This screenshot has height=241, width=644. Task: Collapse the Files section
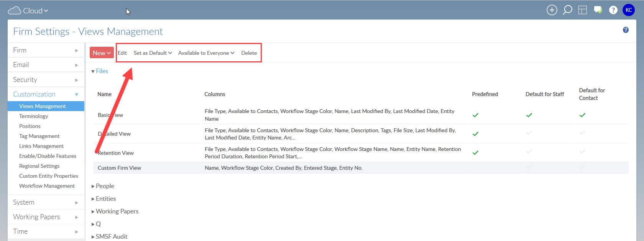tap(100, 71)
